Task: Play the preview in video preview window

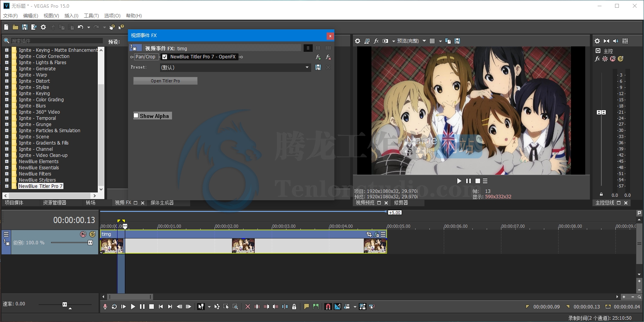Action: tap(459, 181)
